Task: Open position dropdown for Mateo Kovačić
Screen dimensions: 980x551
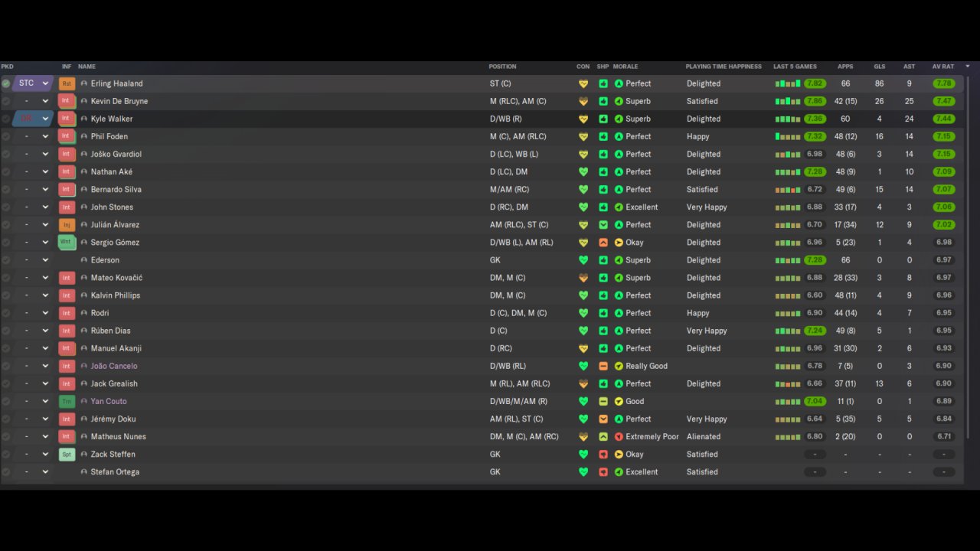Action: point(32,278)
